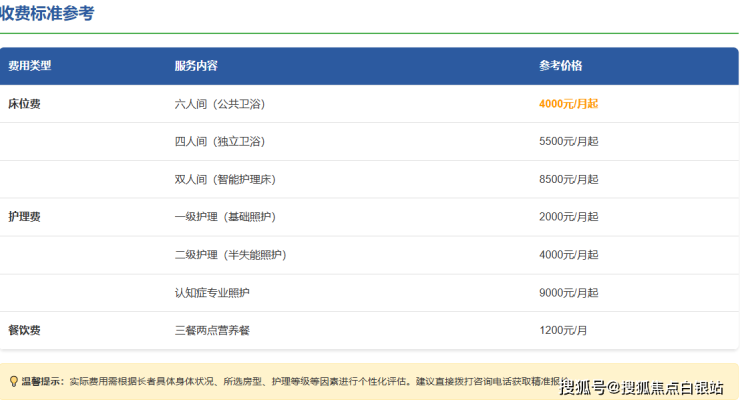Click the 9000元/月起 price for dementia care
This screenshot has height=404, width=740.
coord(568,293)
